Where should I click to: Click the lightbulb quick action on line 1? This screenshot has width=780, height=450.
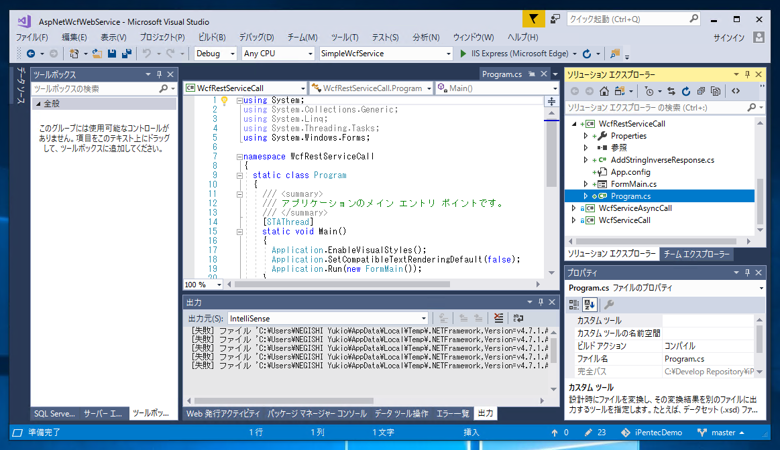(x=224, y=101)
